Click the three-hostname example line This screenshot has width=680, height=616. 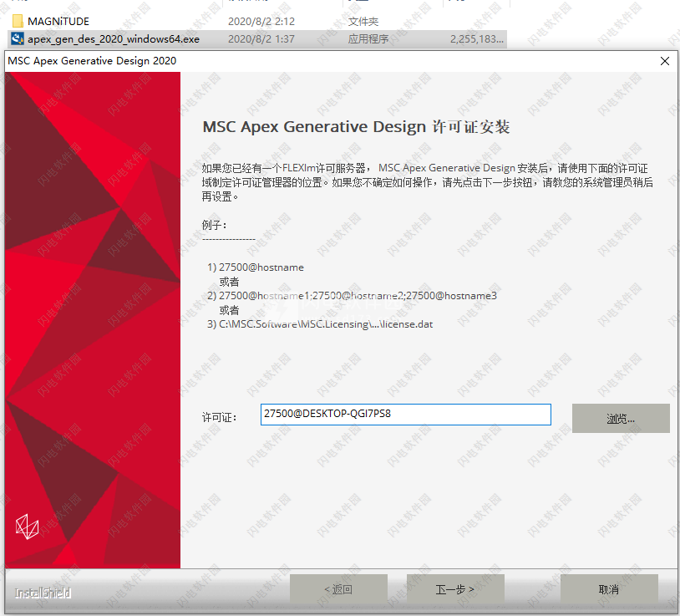click(353, 295)
